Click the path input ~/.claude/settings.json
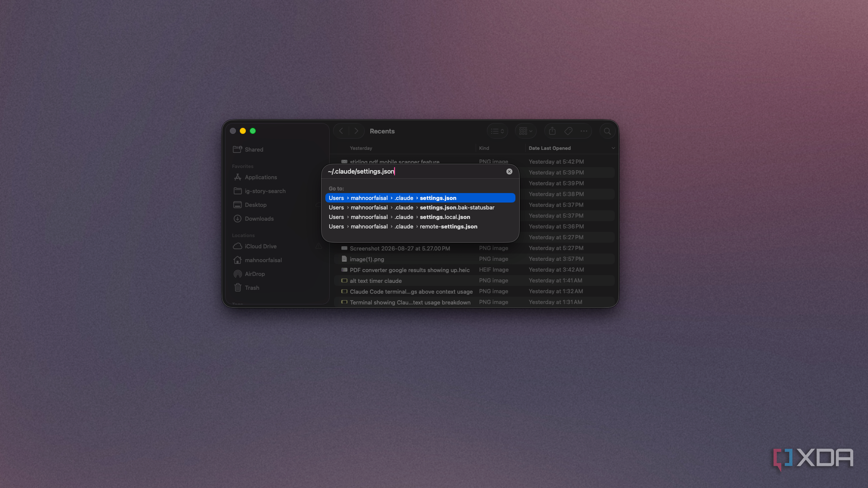The height and width of the screenshot is (488, 868). (x=415, y=171)
